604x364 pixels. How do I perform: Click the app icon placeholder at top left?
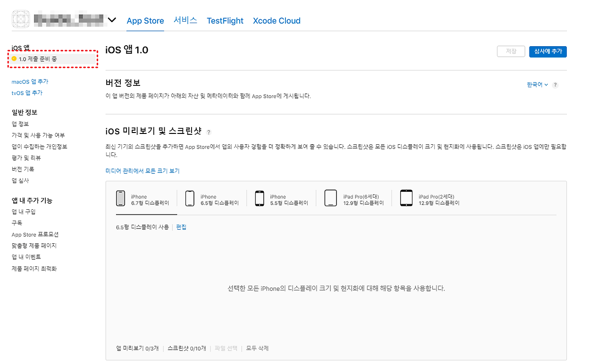pos(21,19)
